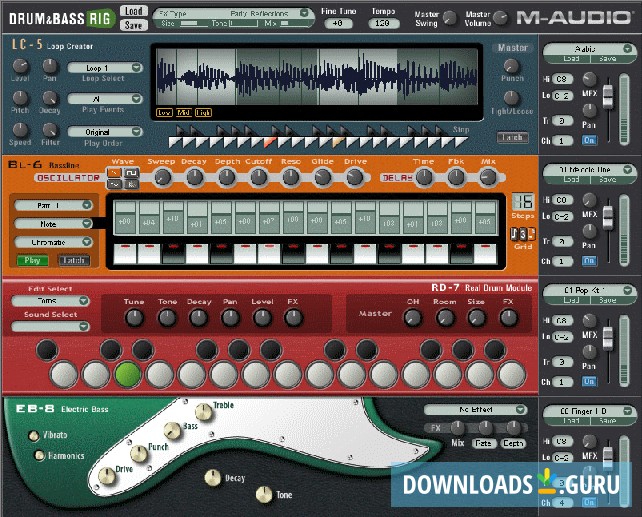The image size is (642, 517).
Task: Toggle the RD-7 mixer On button
Action: pos(589,382)
